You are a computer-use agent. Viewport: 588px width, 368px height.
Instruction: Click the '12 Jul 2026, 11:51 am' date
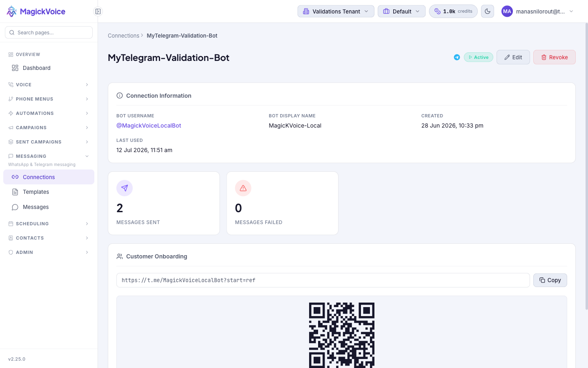click(x=144, y=150)
